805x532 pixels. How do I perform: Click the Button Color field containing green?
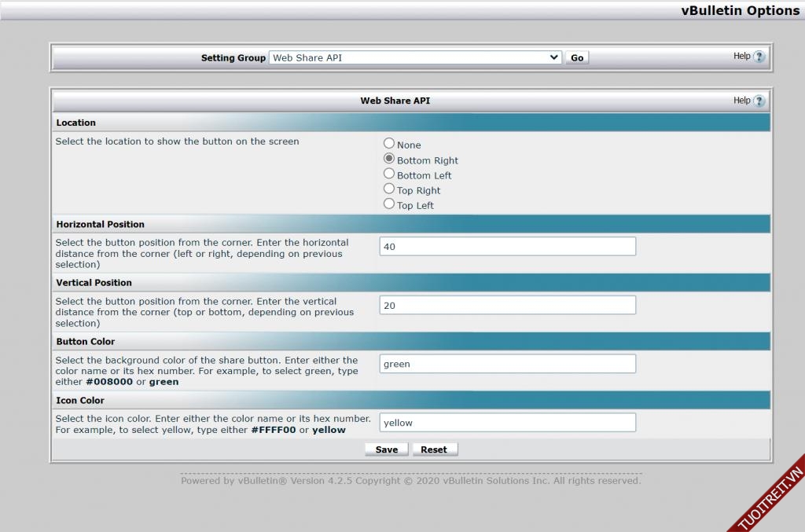coord(507,364)
